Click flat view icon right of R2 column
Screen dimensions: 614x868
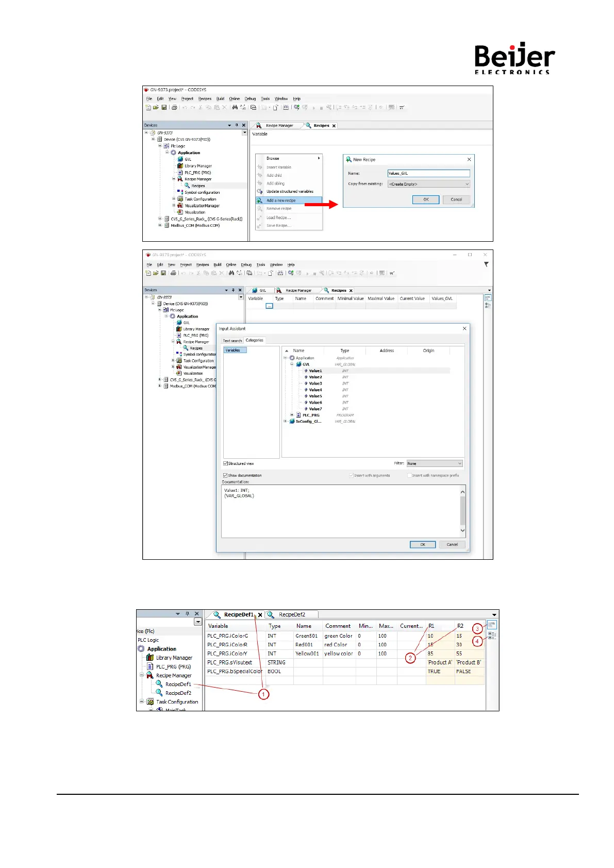pyautogui.click(x=492, y=625)
